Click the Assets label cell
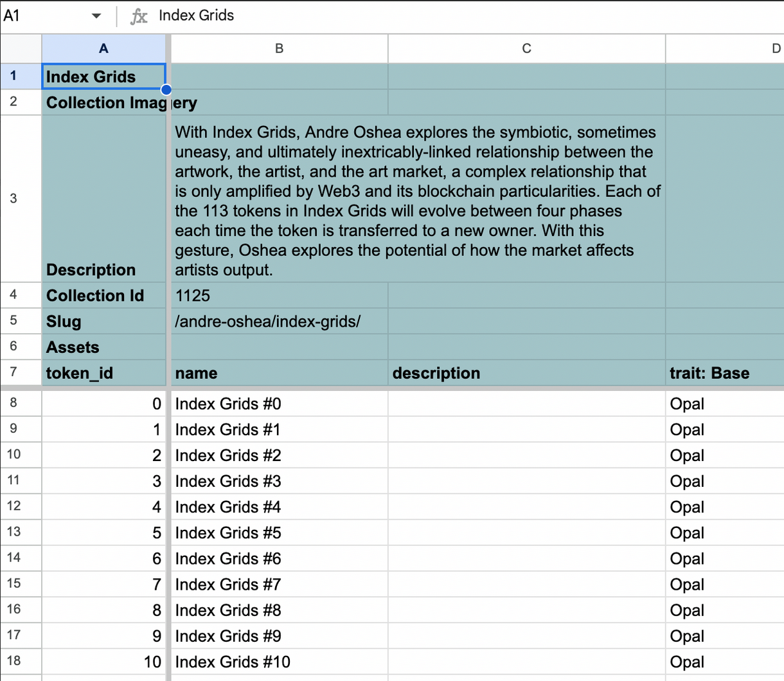 pyautogui.click(x=103, y=347)
